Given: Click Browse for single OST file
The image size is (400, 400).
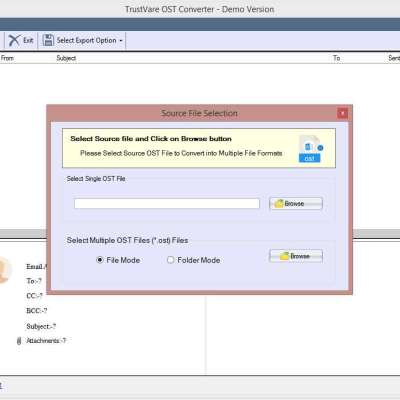Looking at the screenshot, I should click(296, 203).
